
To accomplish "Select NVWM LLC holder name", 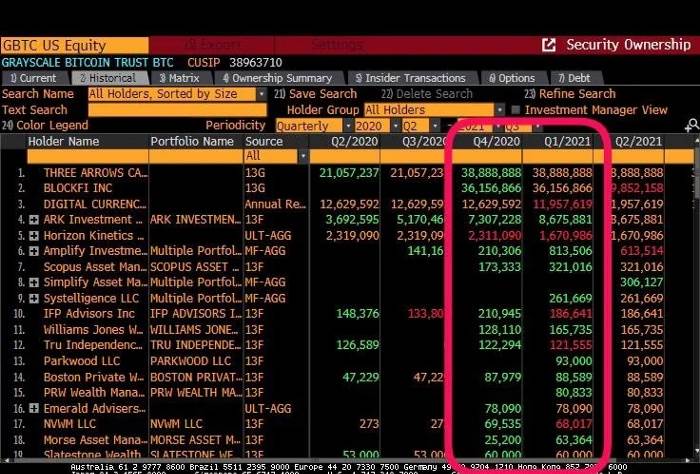I will 70,424.
